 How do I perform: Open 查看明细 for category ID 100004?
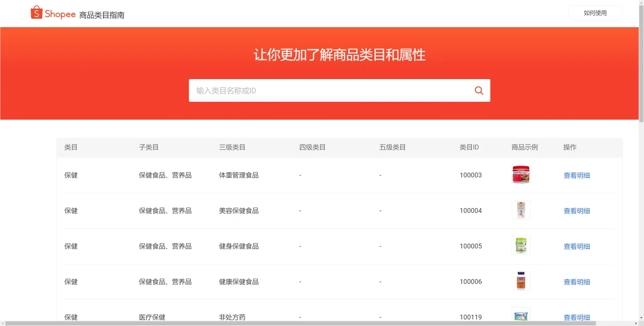[577, 211]
